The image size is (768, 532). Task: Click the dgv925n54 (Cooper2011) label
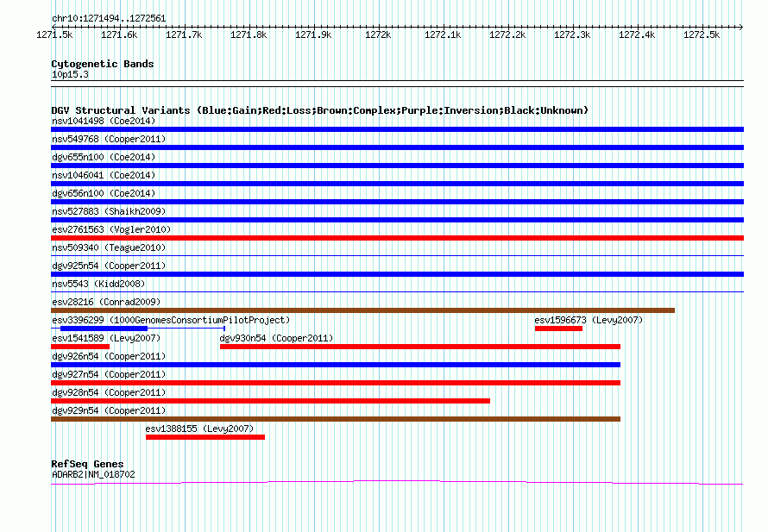point(109,266)
